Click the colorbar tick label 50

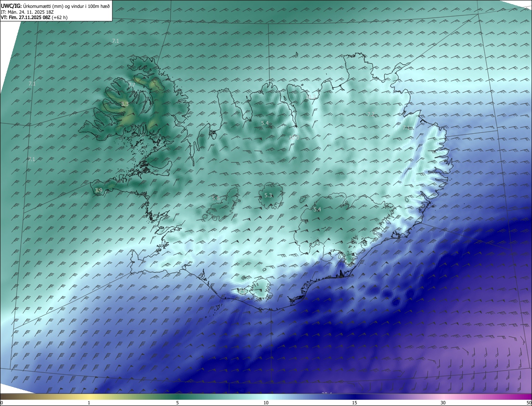(529, 403)
